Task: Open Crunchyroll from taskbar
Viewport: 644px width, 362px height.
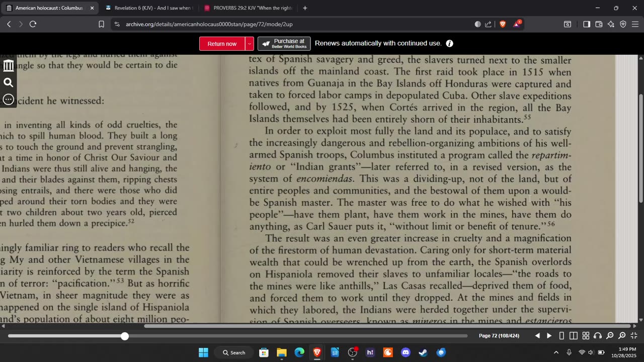Action: [x=388, y=352]
